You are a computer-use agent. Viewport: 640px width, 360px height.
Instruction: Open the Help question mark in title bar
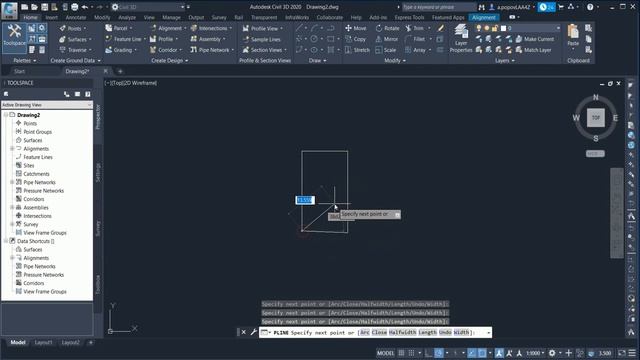pos(590,7)
